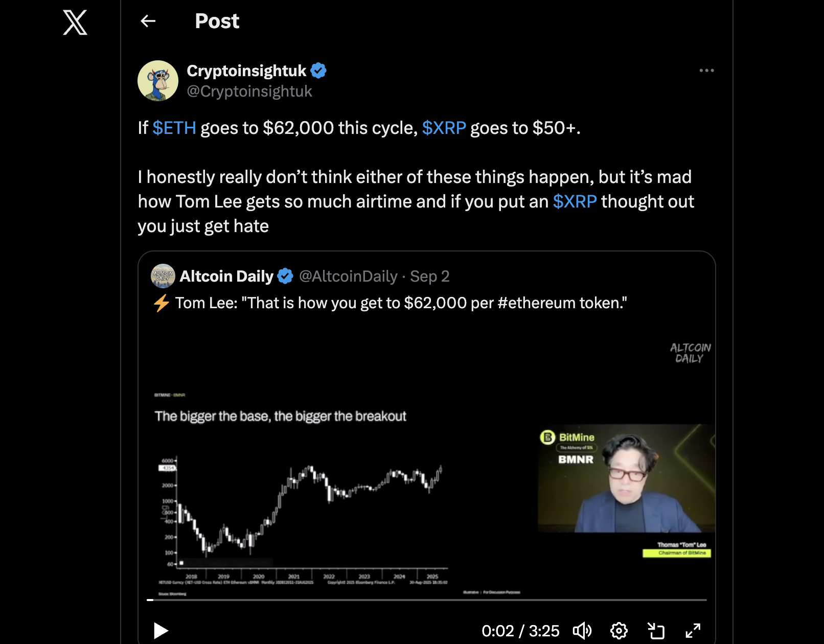Open video settings gear

(619, 631)
